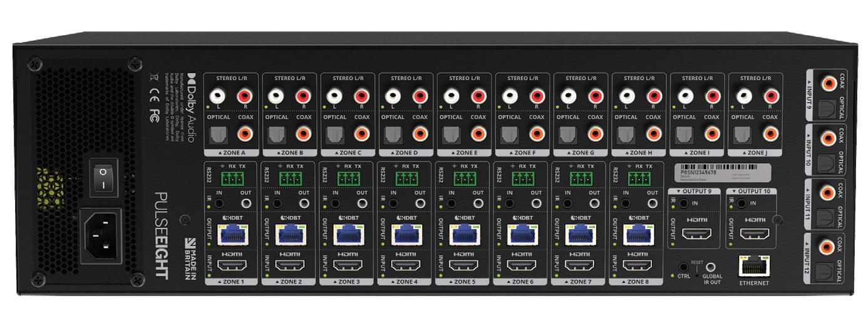Click Zone 4 green RS232 terminal block
Screen dimensions: 868x318
point(406,180)
